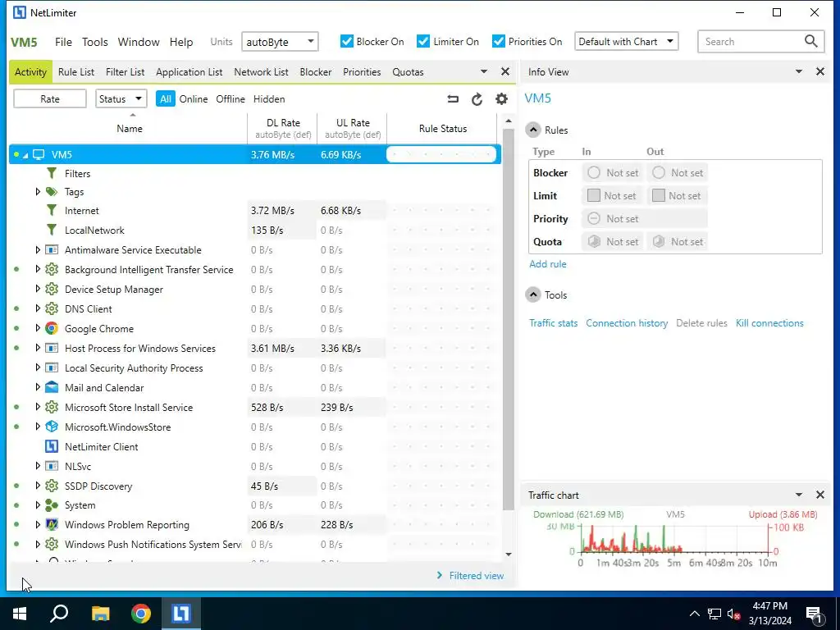
Task: Expand the Google Chrome node
Action: click(x=38, y=328)
